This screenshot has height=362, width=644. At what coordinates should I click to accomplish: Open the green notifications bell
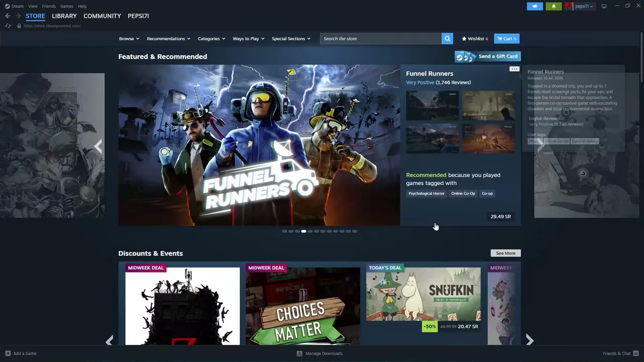click(554, 6)
